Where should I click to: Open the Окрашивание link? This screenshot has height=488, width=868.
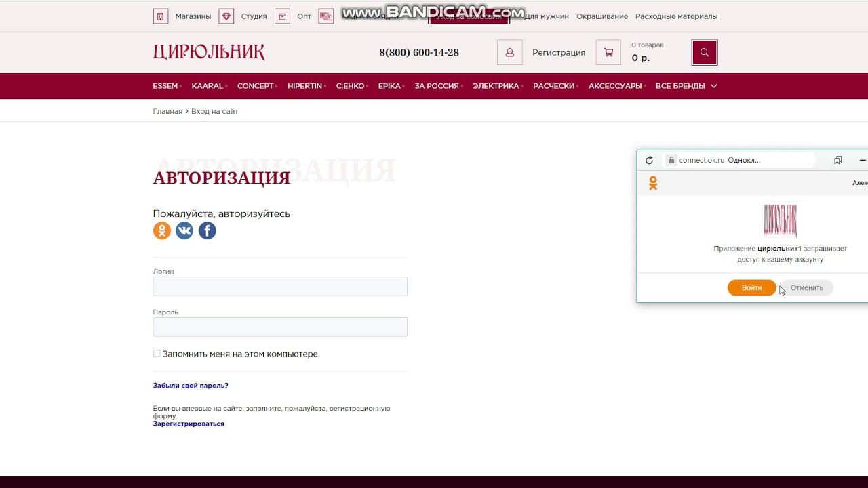[x=602, y=16]
